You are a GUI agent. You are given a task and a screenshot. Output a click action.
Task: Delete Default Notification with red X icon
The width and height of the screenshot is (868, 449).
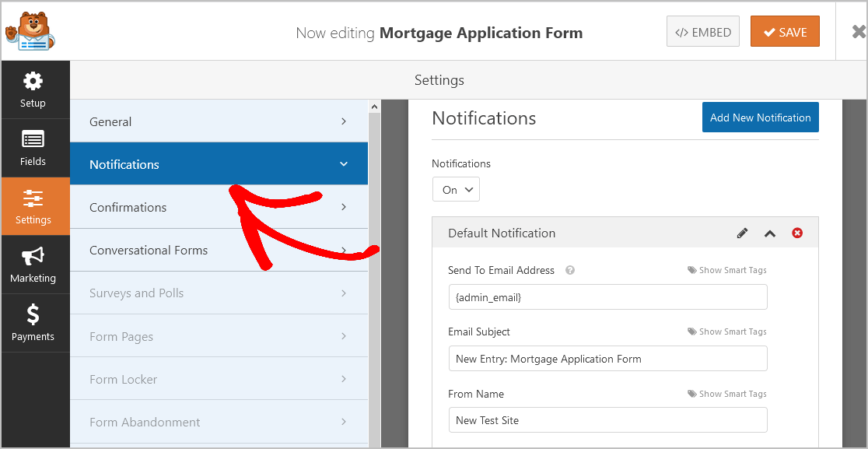pyautogui.click(x=797, y=233)
